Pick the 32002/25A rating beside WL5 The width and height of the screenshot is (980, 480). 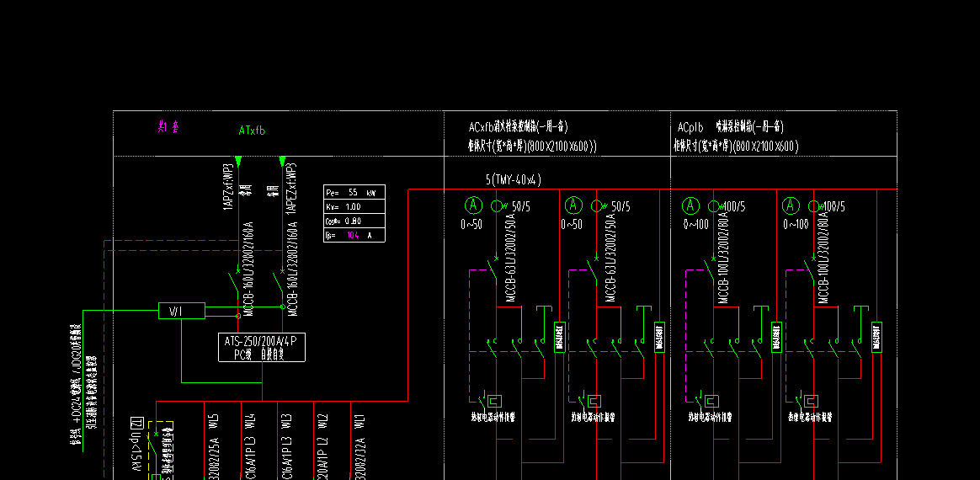pos(213,461)
